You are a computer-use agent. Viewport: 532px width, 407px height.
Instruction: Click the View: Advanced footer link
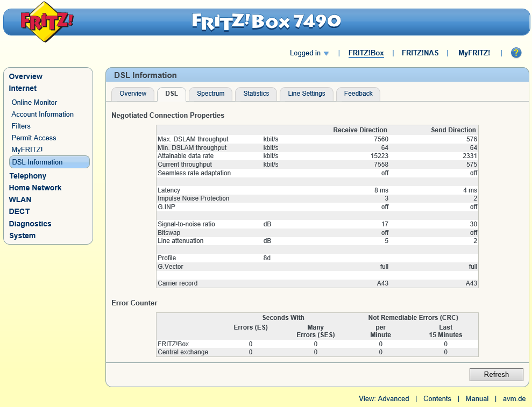click(x=384, y=398)
